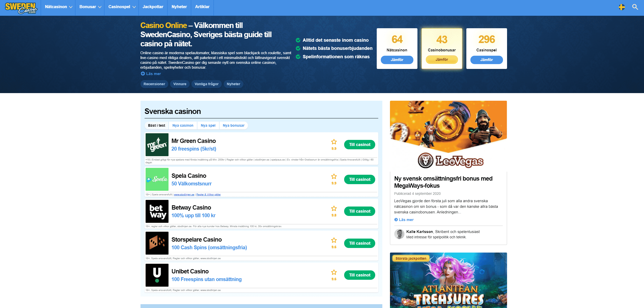The height and width of the screenshot is (308, 644).
Task: Click the plus icon beside hero Läs mer
Action: pos(143,74)
